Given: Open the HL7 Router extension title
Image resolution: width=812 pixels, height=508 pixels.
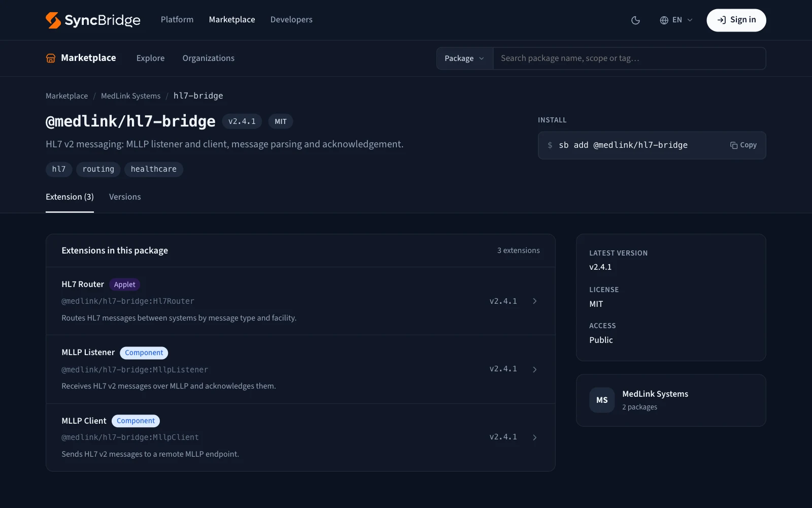Looking at the screenshot, I should pos(83,284).
